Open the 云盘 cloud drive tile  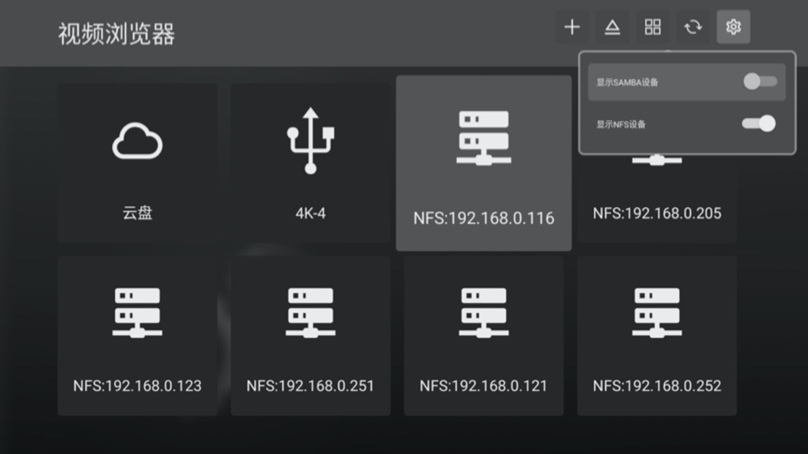[x=137, y=162]
